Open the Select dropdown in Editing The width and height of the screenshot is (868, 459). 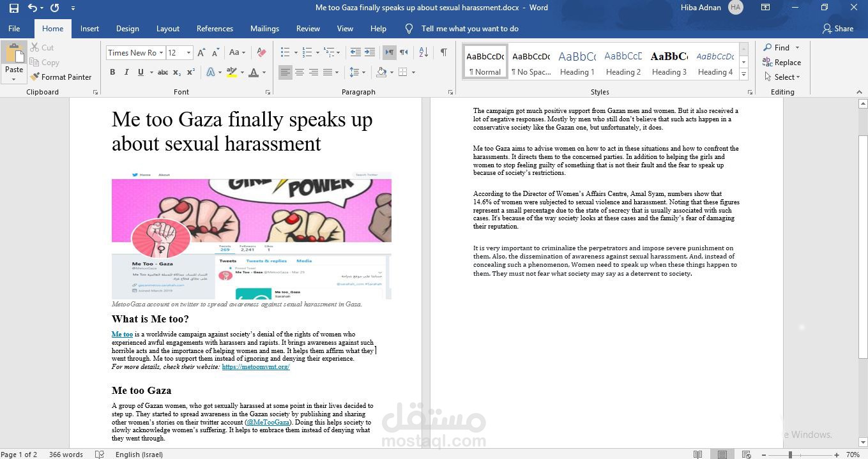click(x=782, y=77)
